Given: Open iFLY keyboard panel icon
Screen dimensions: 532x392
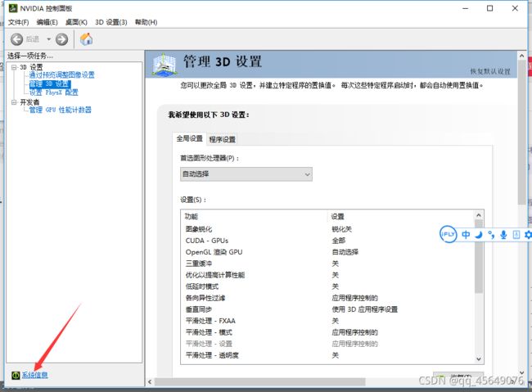Looking at the screenshot, I should (516, 235).
